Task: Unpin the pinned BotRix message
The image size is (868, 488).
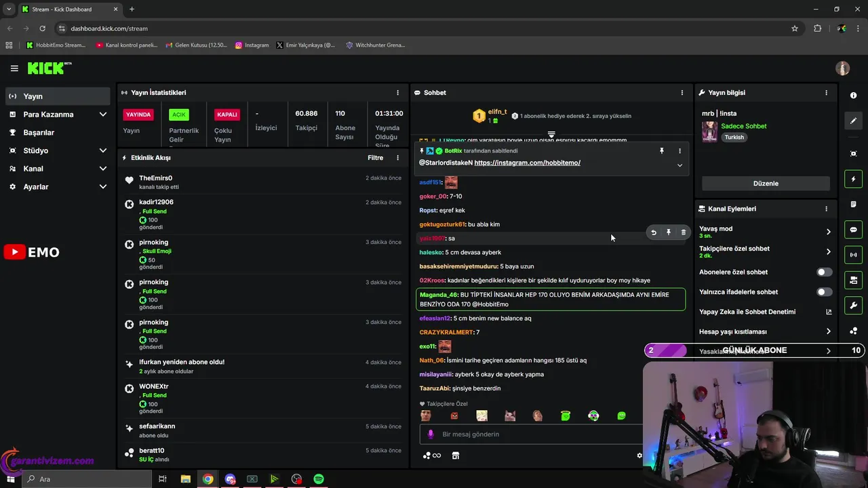Action: 662,151
